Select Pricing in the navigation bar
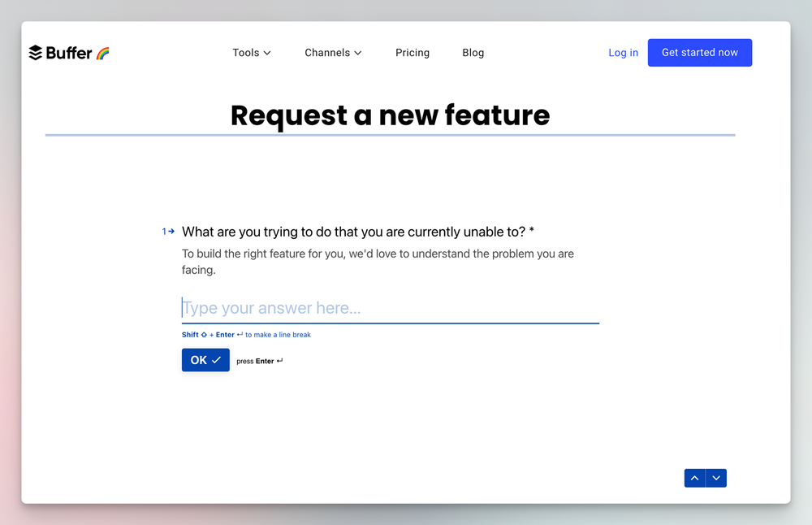 [412, 52]
